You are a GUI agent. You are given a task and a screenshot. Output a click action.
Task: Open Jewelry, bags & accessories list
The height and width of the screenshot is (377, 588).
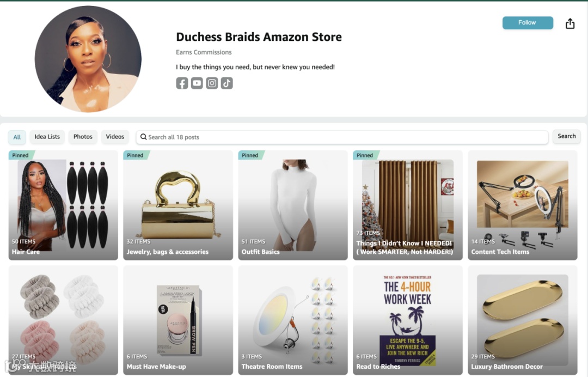178,205
